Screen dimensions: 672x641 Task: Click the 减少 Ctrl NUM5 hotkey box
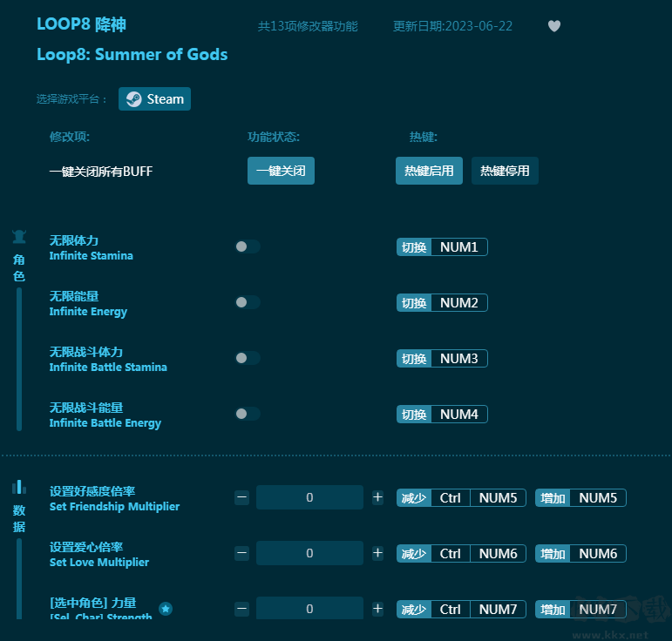461,498
